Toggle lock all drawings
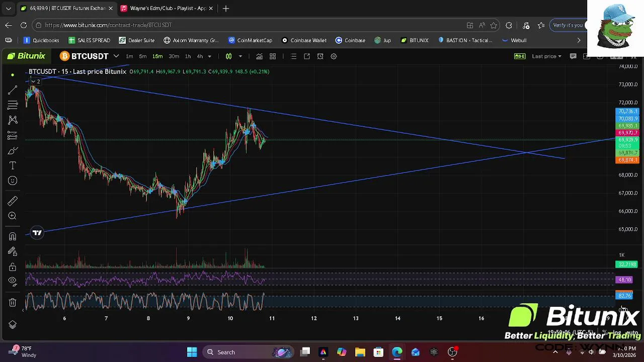The width and height of the screenshot is (644, 362). (13, 266)
